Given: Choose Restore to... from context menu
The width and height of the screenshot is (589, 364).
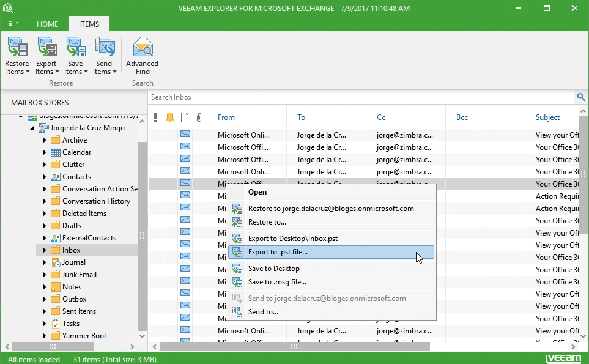Looking at the screenshot, I should (x=332, y=222).
